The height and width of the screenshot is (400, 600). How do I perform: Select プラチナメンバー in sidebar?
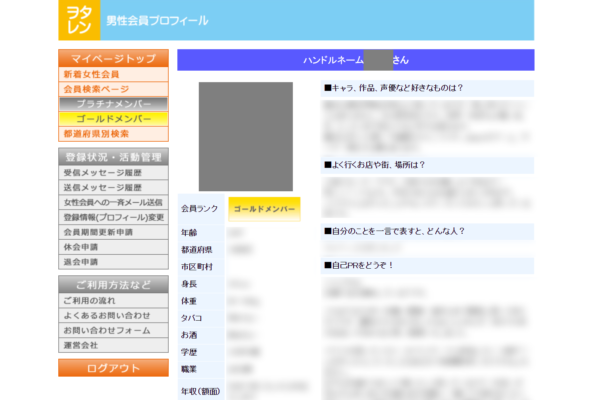point(113,104)
